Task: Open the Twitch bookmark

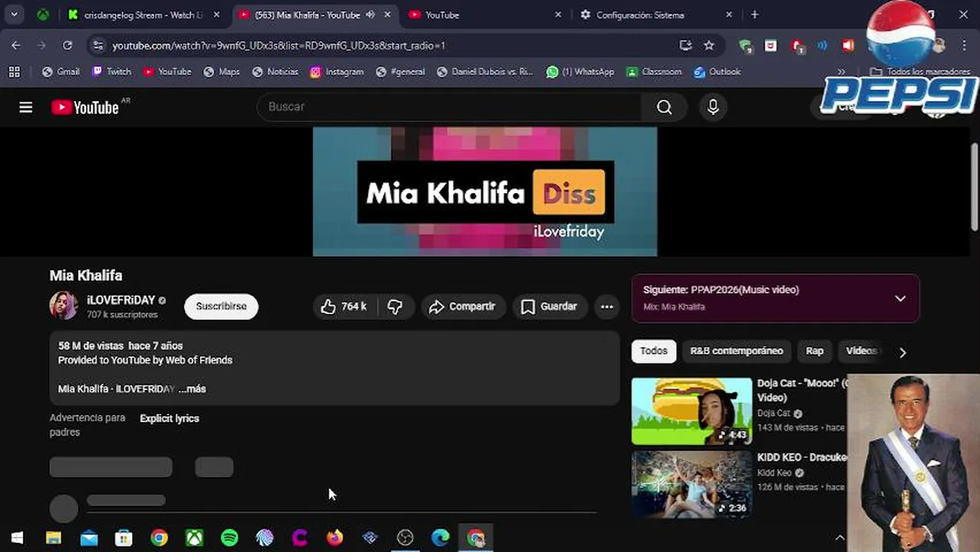Action: 112,71
